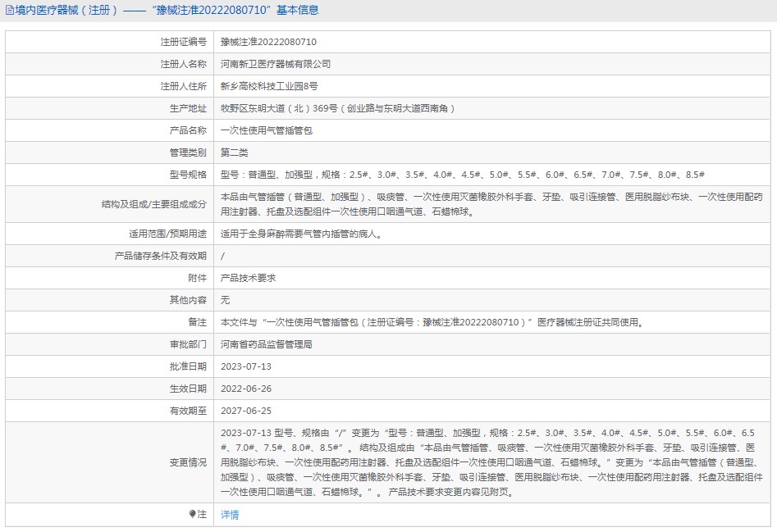The height and width of the screenshot is (532, 777).
Task: Click the 备注 label
Action: click(197, 323)
